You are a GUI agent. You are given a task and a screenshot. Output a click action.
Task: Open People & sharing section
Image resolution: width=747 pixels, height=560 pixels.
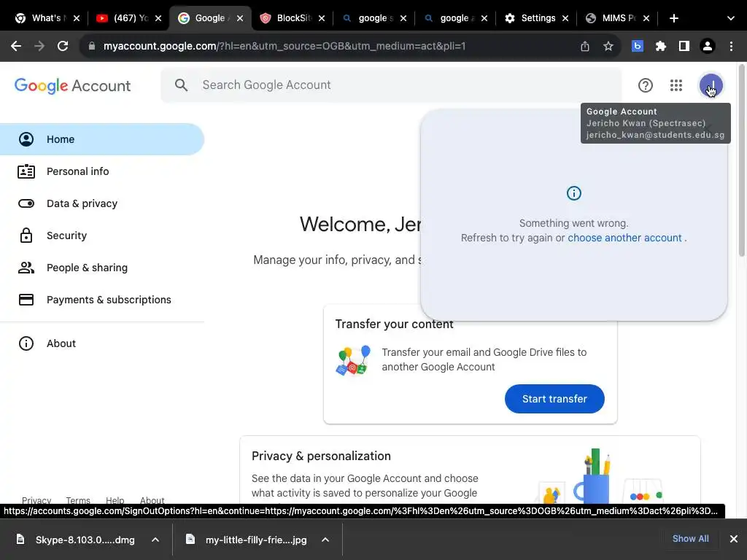[102, 268]
